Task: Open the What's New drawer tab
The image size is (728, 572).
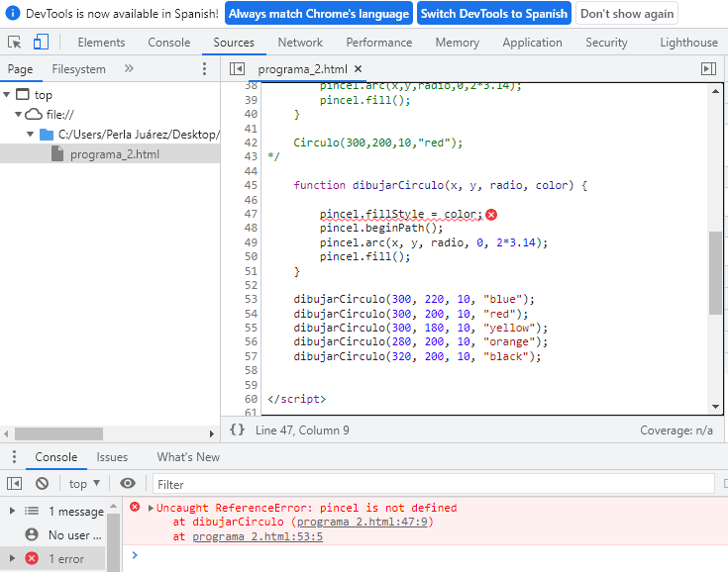Action: [x=188, y=457]
